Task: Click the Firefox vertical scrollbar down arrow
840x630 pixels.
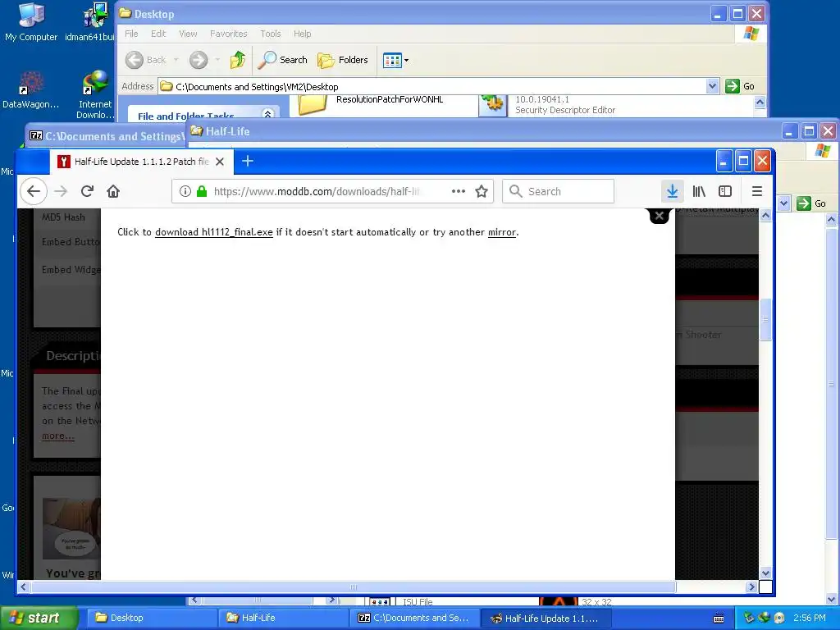Action: pyautogui.click(x=765, y=573)
